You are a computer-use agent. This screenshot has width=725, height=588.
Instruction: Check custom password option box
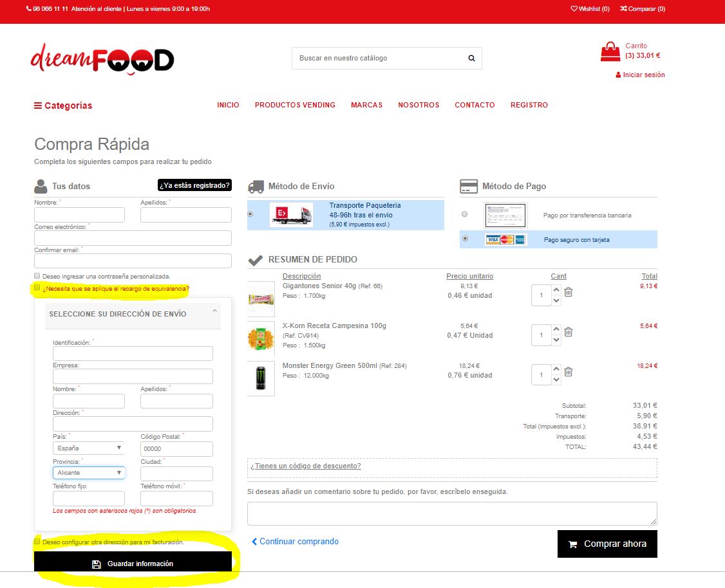[37, 276]
